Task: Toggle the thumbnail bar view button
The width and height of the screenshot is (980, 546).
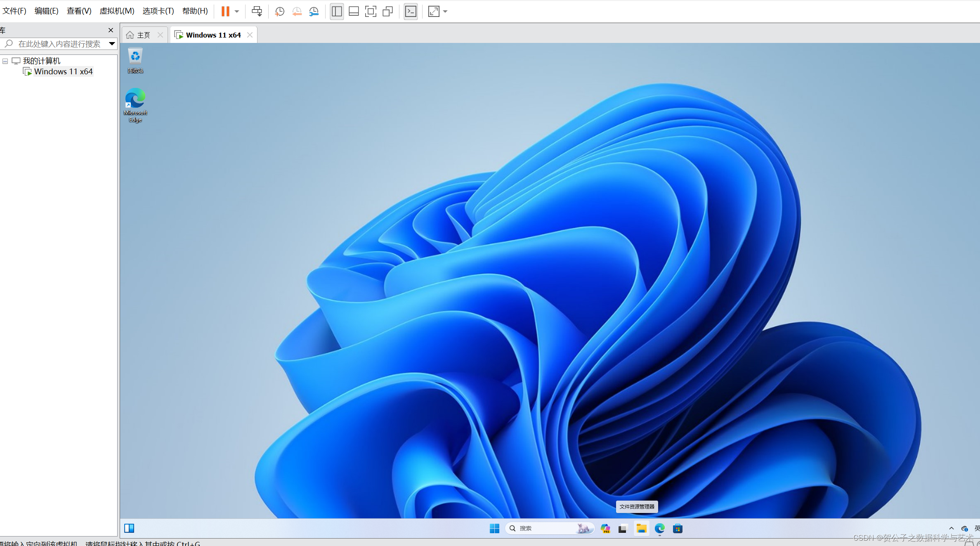Action: click(x=354, y=12)
